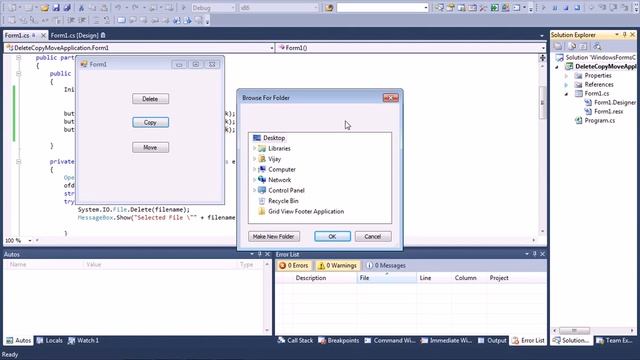
Task: Toggle 0 Warnings filter in Error List
Action: point(338,265)
